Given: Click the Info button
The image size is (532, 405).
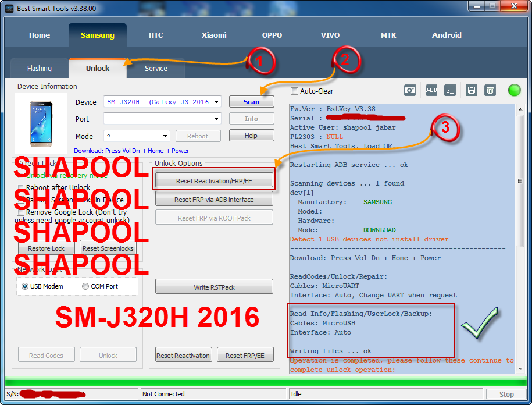Looking at the screenshot, I should [251, 119].
